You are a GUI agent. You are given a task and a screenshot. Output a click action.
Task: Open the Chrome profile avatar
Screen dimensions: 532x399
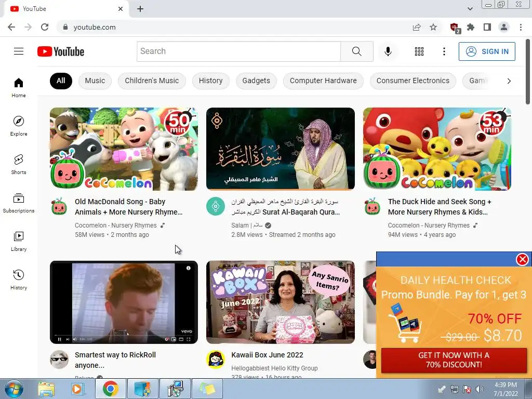point(504,27)
